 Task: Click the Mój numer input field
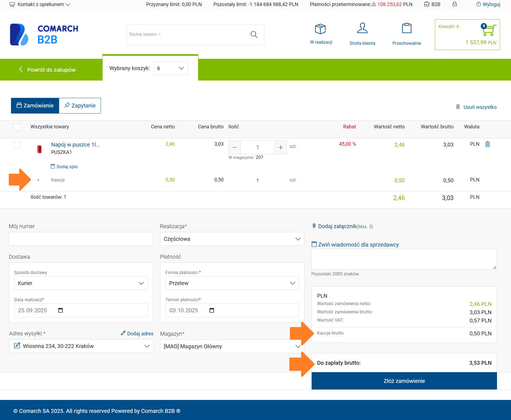[x=81, y=239]
